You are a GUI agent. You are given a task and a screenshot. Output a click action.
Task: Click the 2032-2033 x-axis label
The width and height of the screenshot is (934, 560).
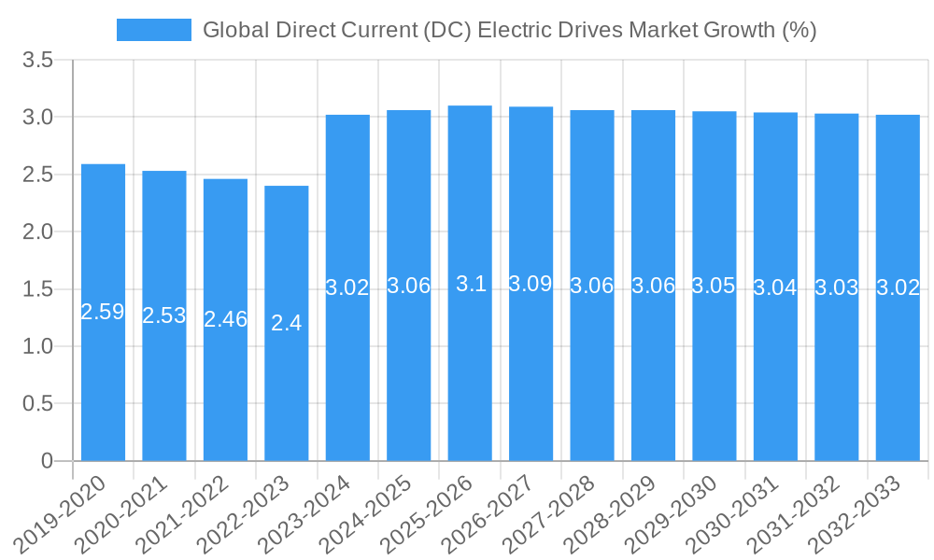(854, 513)
